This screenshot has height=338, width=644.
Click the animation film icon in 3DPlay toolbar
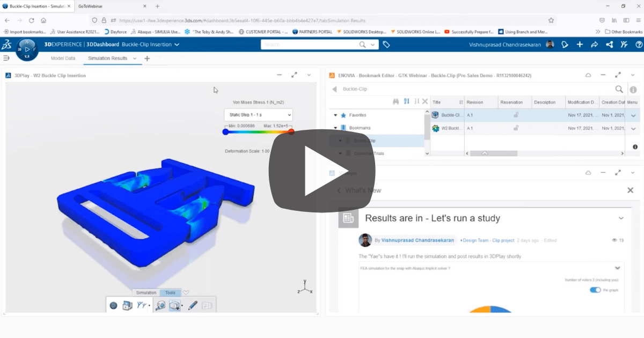[127, 305]
